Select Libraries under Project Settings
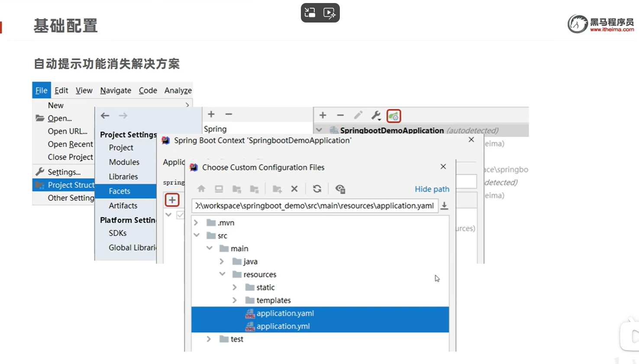The image size is (639, 364). (x=123, y=177)
